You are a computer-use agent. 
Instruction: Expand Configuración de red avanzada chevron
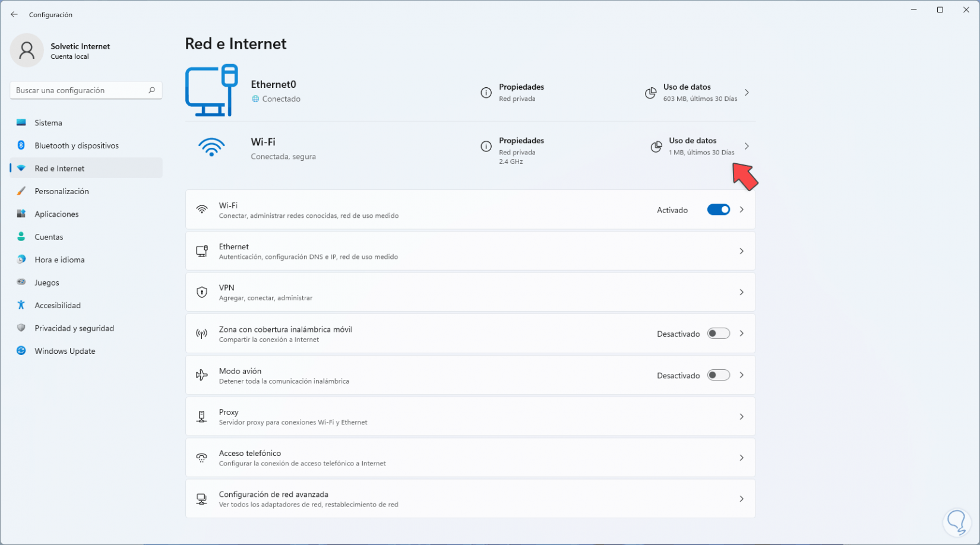(741, 499)
